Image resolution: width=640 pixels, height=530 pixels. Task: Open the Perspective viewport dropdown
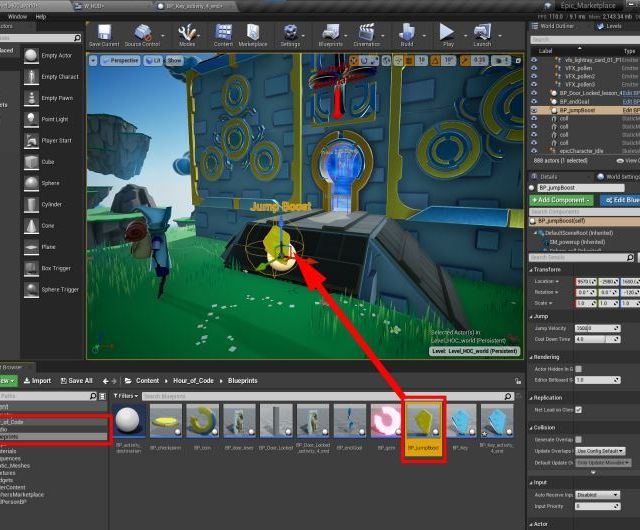(x=121, y=60)
